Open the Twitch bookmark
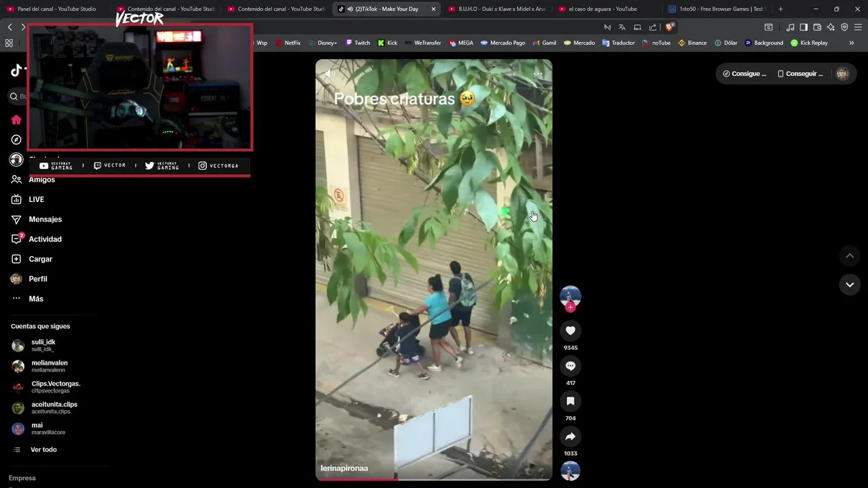The image size is (868, 488). point(358,43)
